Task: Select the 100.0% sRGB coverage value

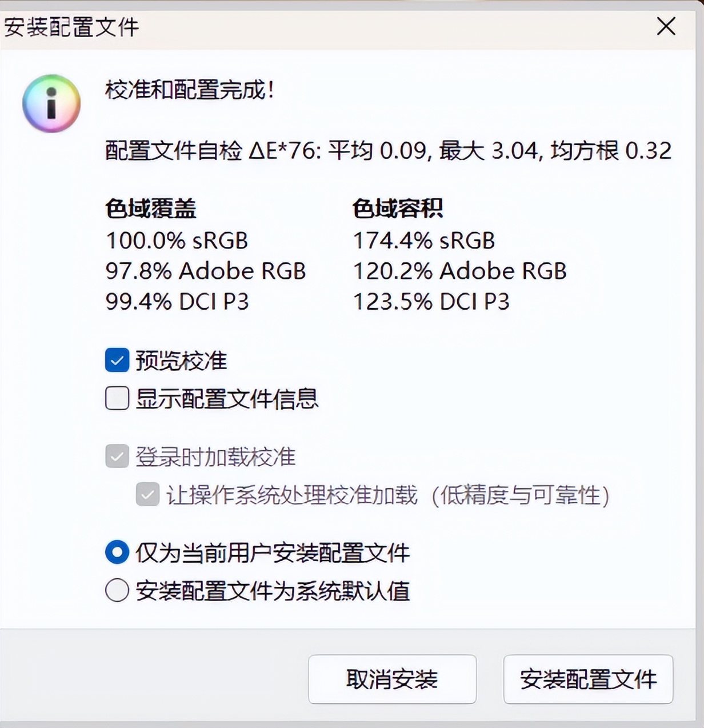Action: [x=177, y=241]
